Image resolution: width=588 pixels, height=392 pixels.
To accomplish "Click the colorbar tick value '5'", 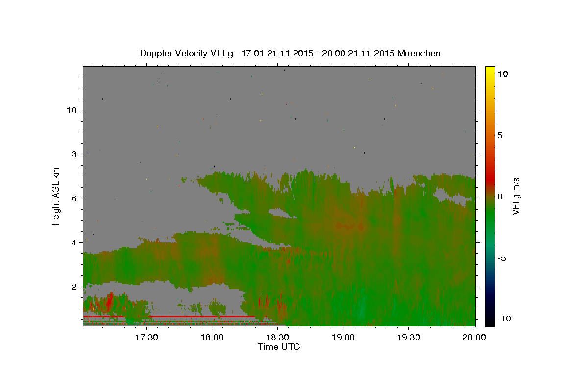I will point(500,135).
